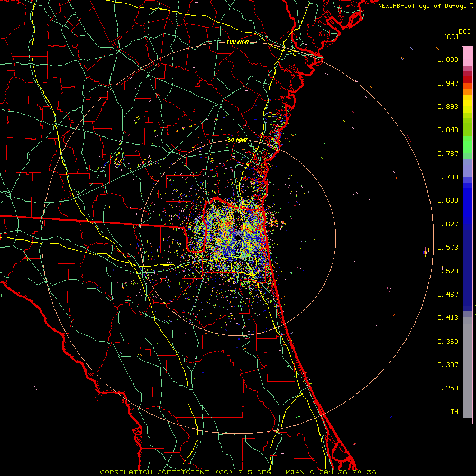Click the 0.733 color scale value
476x476 pixels.
pyautogui.click(x=448, y=177)
